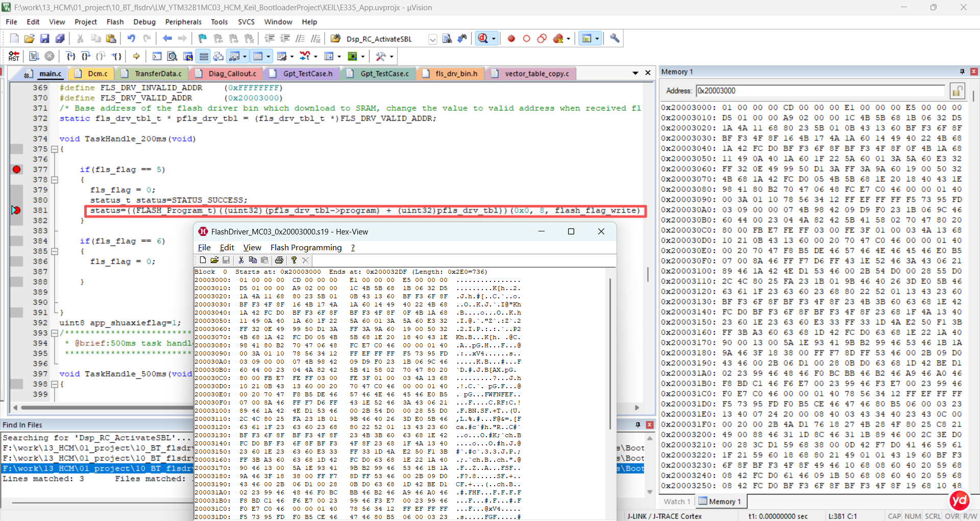Click the Configuration wrench icon
Screen dimensions: 980x521
[615, 39]
